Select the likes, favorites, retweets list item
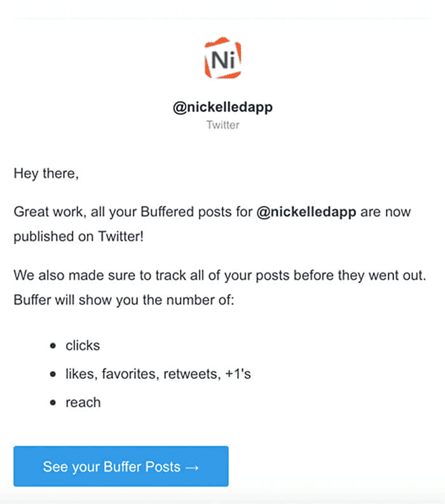 point(158,374)
